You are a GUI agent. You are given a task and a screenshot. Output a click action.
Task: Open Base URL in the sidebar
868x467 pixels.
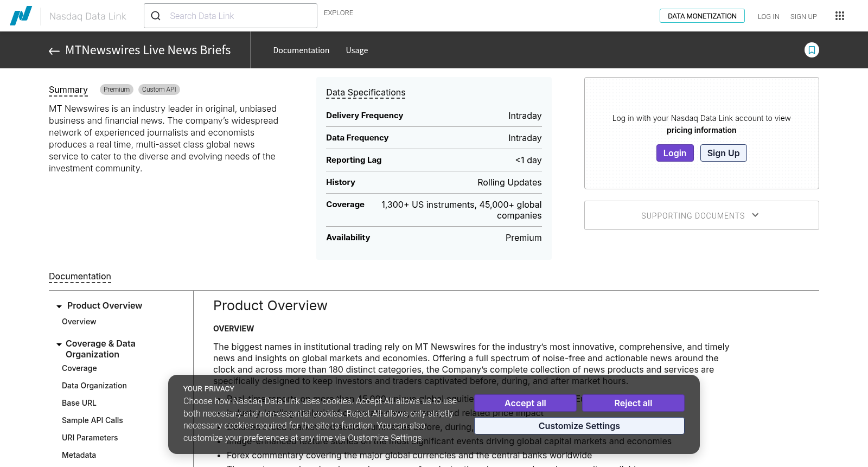pos(79,403)
